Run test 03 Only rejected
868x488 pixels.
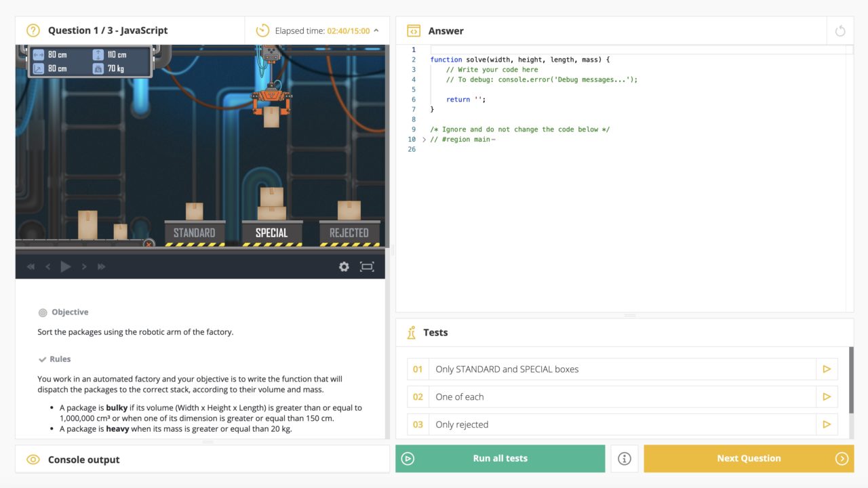coord(826,424)
